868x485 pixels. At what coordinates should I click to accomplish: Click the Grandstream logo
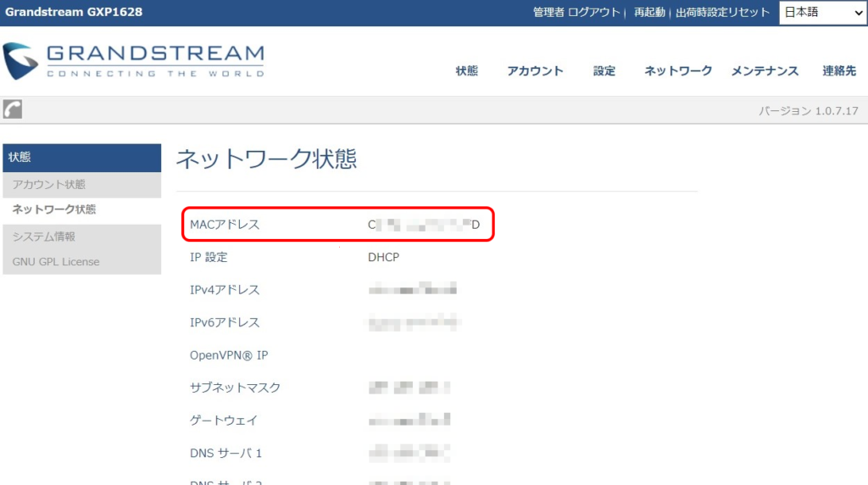[134, 61]
